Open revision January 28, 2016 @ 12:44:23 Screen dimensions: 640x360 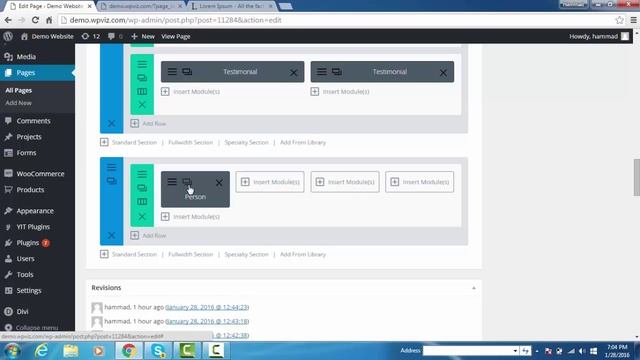[207, 307]
